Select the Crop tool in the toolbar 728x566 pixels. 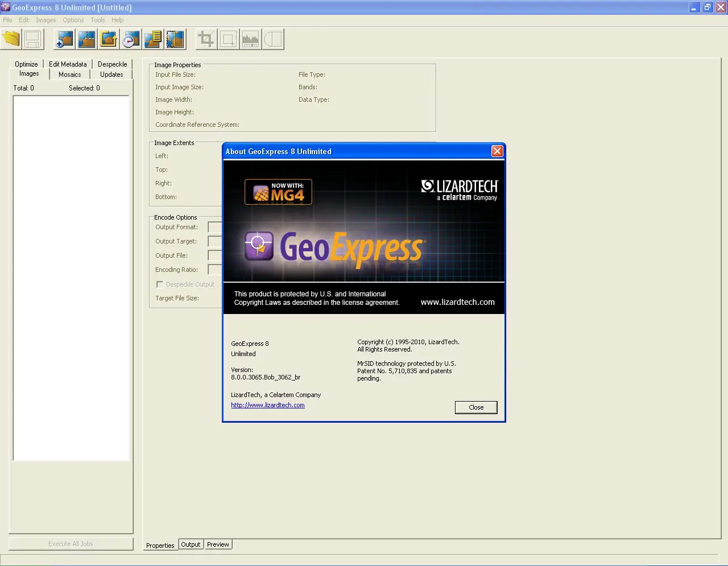[206, 39]
